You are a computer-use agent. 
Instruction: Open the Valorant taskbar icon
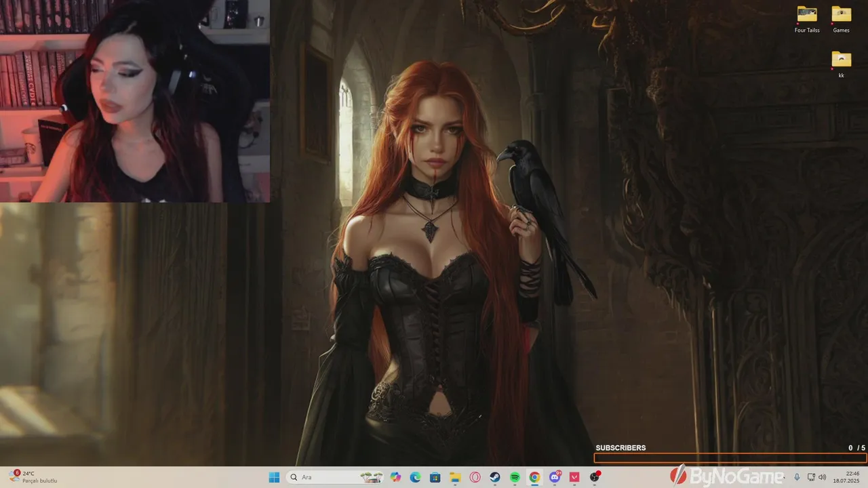tap(574, 477)
